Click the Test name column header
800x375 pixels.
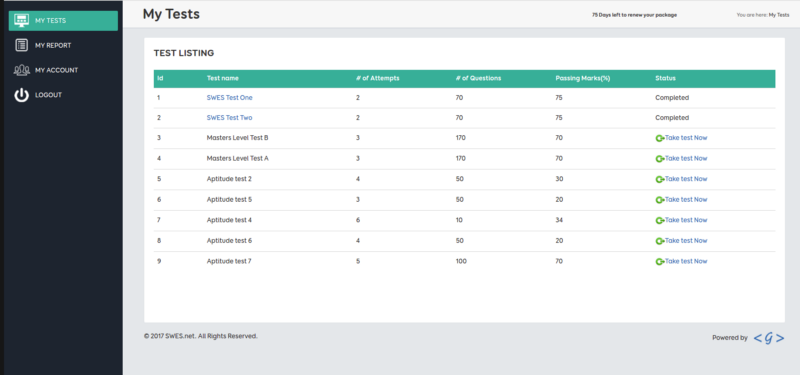[x=222, y=79]
